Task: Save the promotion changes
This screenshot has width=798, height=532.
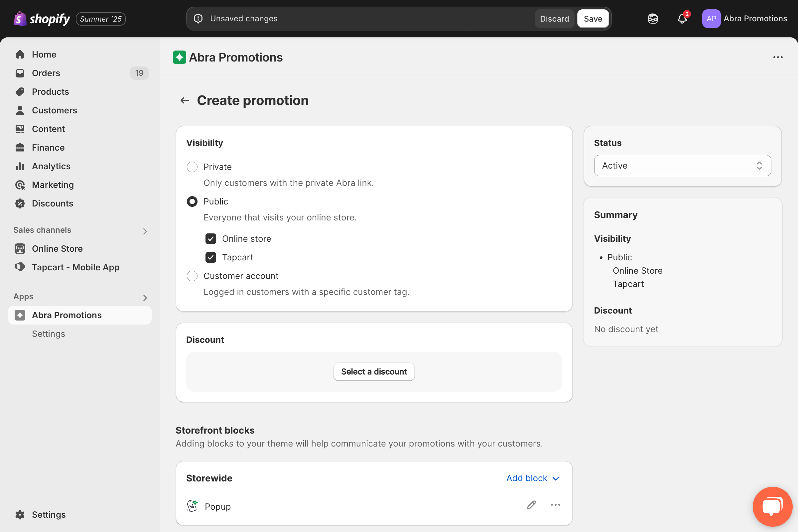Action: (x=593, y=19)
